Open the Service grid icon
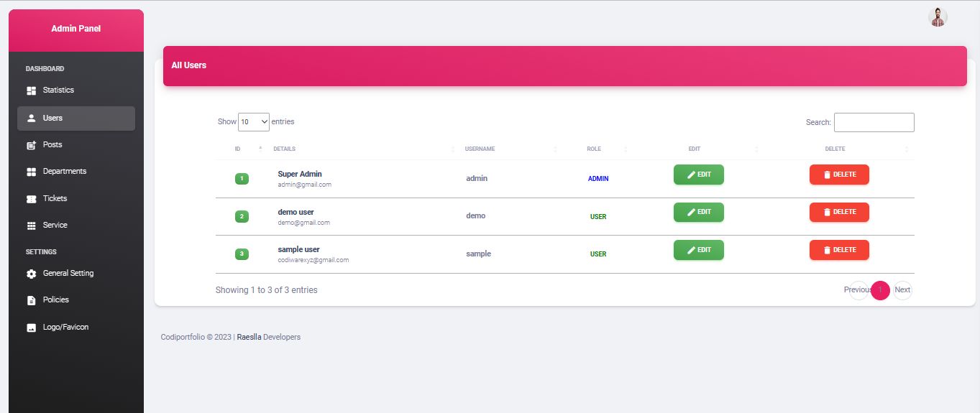This screenshot has width=980, height=413. coord(31,226)
